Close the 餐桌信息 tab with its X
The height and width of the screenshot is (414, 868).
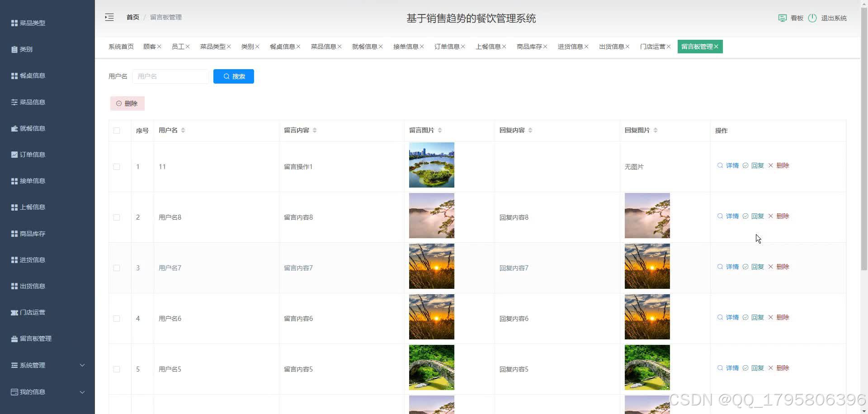298,47
